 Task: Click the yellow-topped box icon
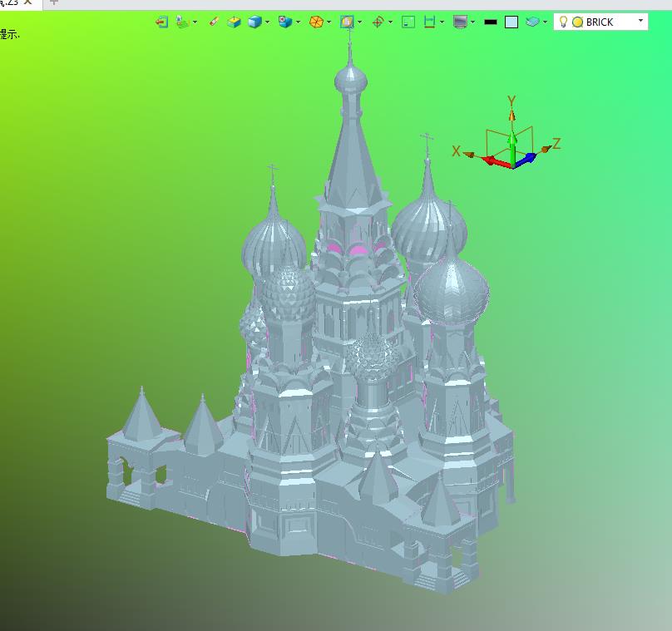pos(234,22)
